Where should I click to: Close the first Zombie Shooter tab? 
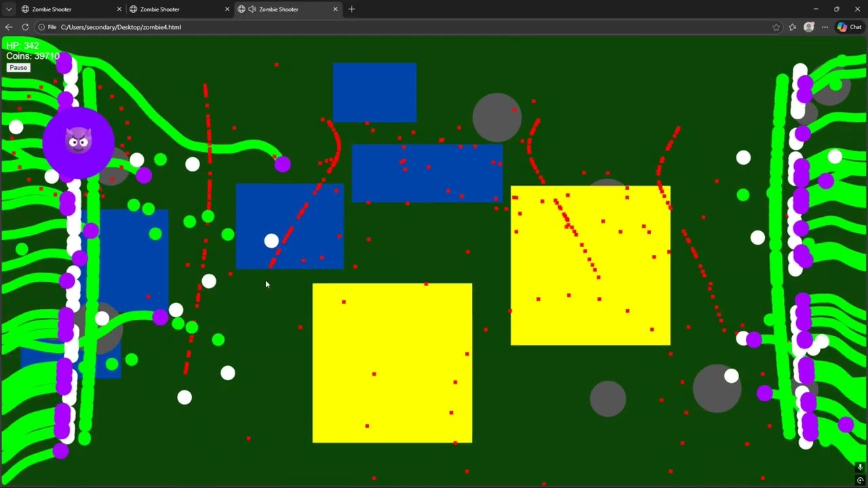tap(119, 9)
